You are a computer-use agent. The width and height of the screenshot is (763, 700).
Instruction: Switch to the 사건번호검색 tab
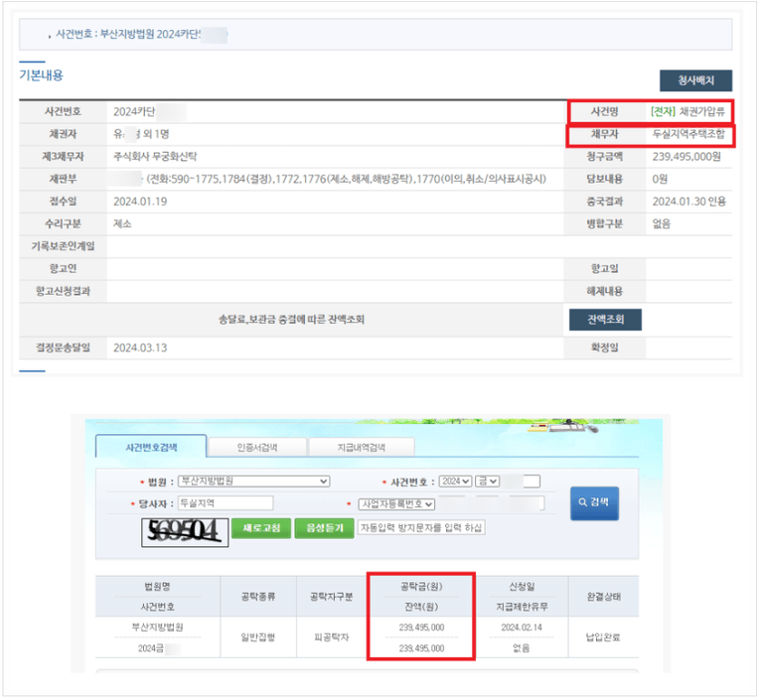coord(151,447)
